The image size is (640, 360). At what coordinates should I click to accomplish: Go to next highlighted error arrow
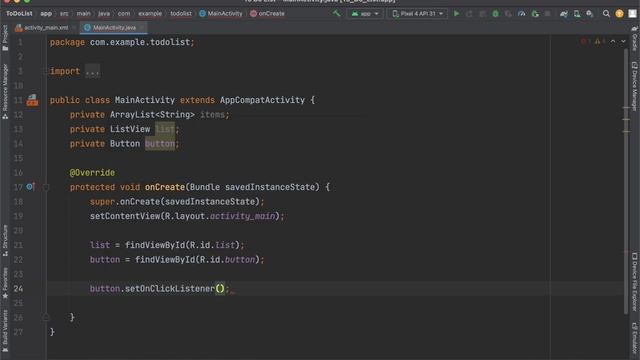[623, 41]
